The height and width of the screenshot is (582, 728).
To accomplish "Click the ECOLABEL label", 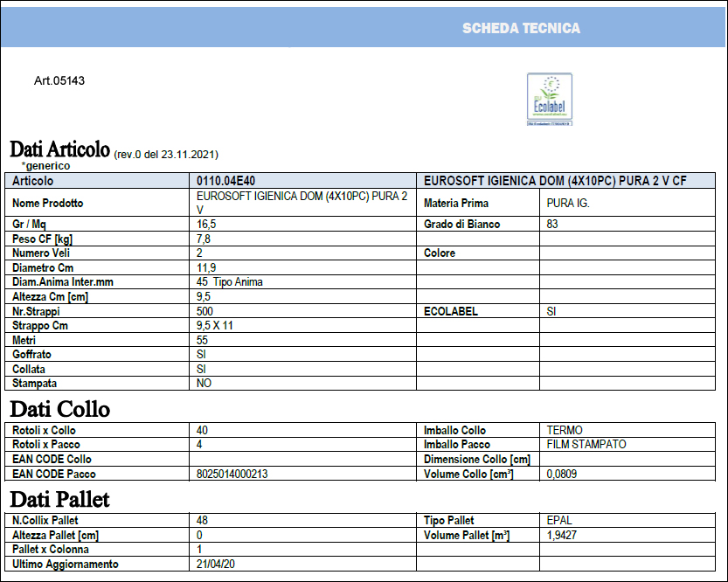I will click(450, 311).
